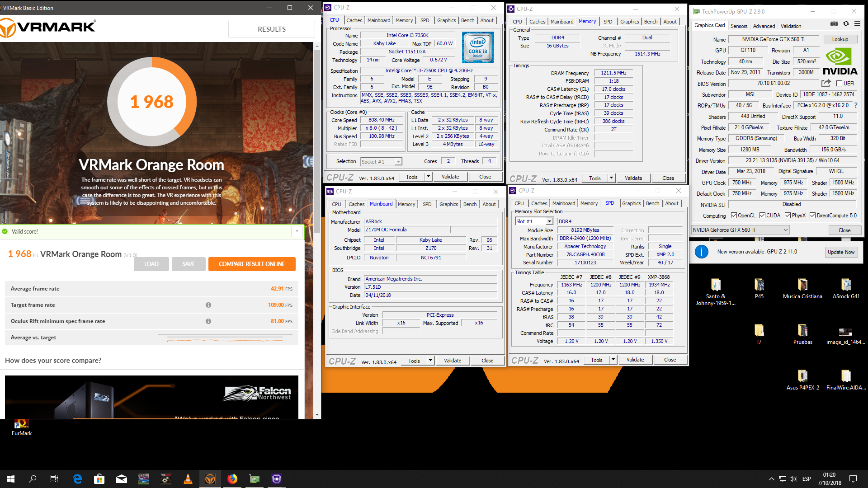Open the P45 desktop archive
868x488 pixels.
[759, 289]
